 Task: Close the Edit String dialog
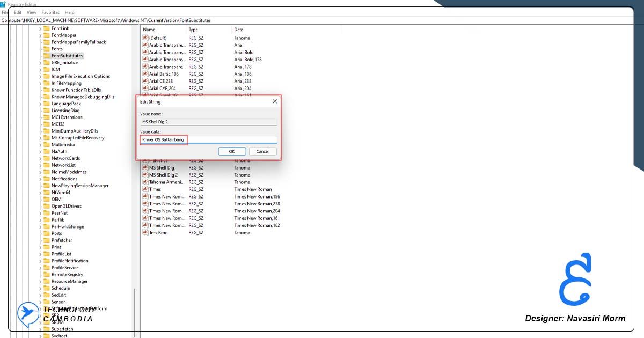pyautogui.click(x=275, y=101)
